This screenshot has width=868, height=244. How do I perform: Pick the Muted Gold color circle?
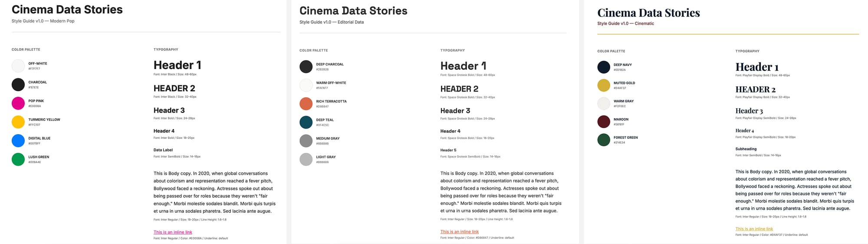click(x=604, y=85)
